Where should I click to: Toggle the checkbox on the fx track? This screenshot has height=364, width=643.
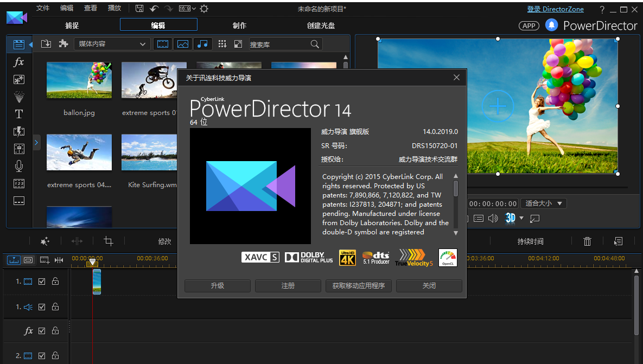(x=42, y=330)
